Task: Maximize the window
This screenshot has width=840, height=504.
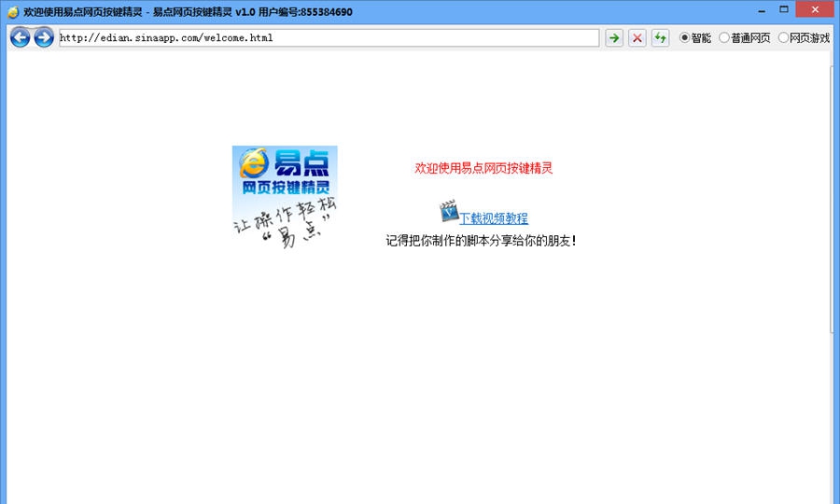Action: pos(784,9)
